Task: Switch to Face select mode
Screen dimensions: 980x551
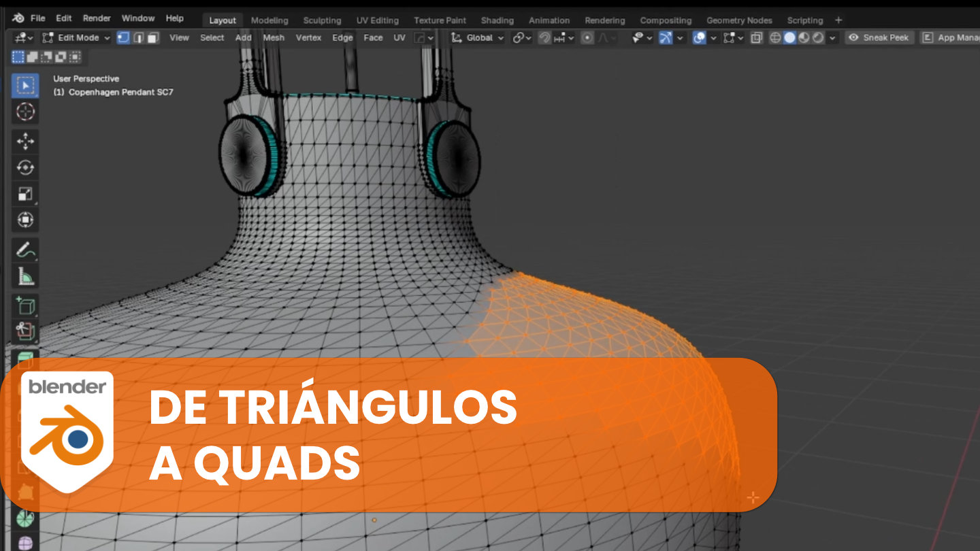Action: tap(152, 38)
